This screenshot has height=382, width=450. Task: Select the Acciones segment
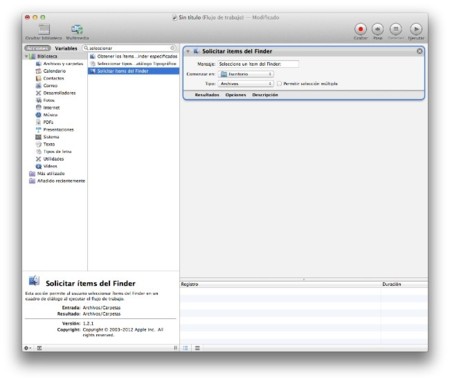pyautogui.click(x=37, y=48)
